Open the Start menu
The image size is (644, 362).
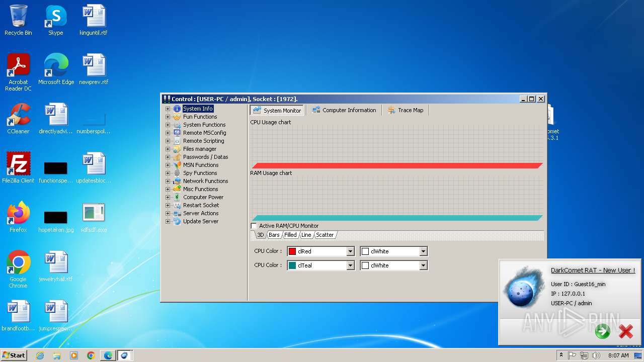pyautogui.click(x=14, y=355)
